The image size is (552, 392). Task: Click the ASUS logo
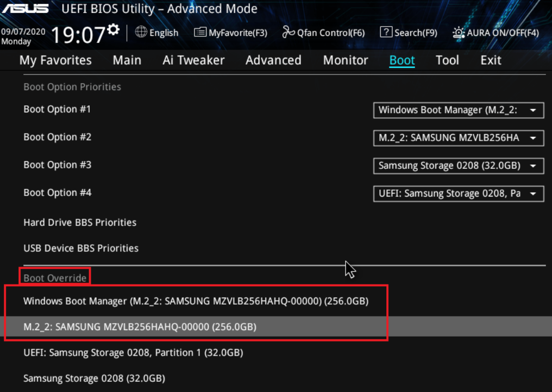pos(25,9)
